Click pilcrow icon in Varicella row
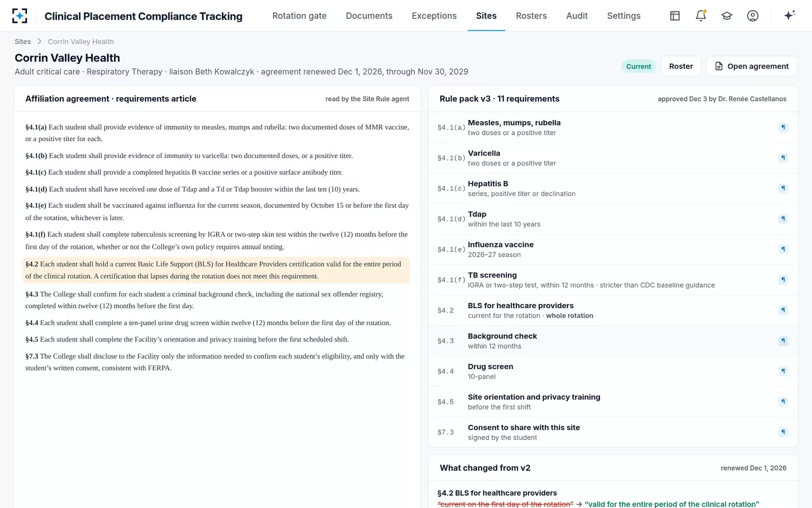 pyautogui.click(x=783, y=158)
